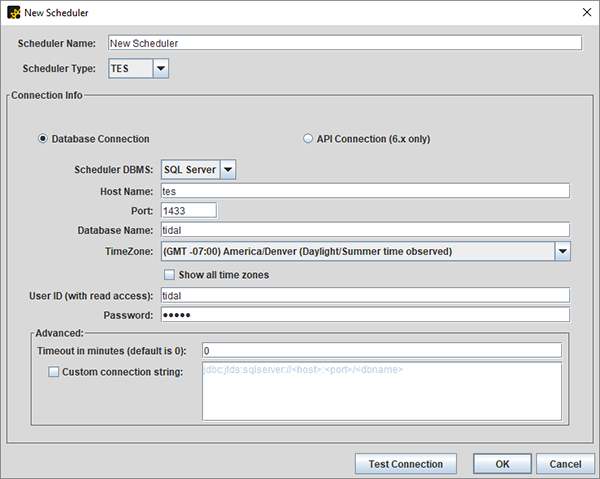Screen dimensions: 600x479
Task: Select API Connection (6.x only) option
Action: [308, 139]
